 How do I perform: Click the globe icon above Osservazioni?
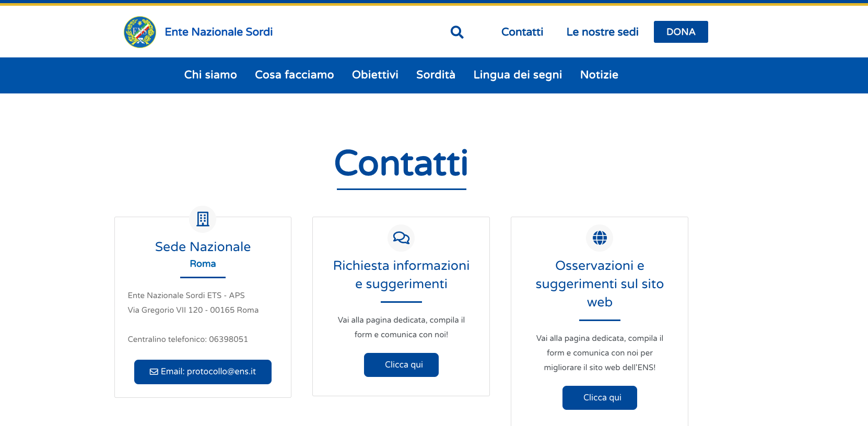coord(600,238)
